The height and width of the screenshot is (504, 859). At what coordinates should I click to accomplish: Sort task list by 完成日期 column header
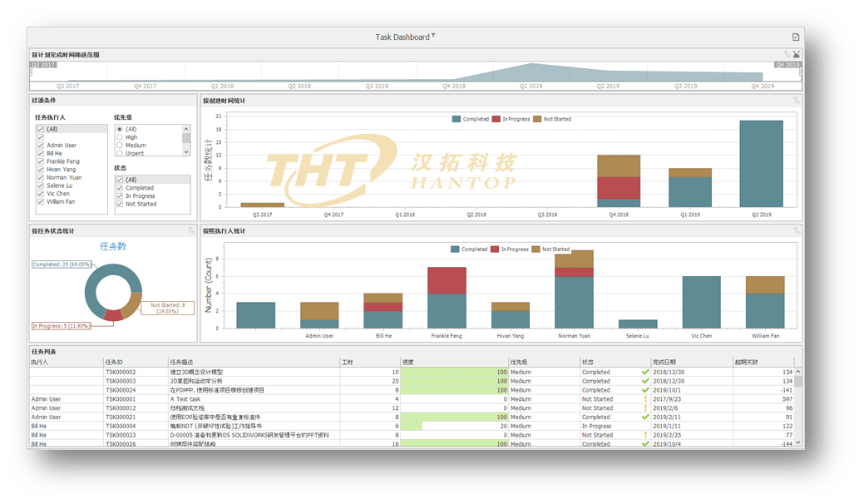tap(693, 362)
